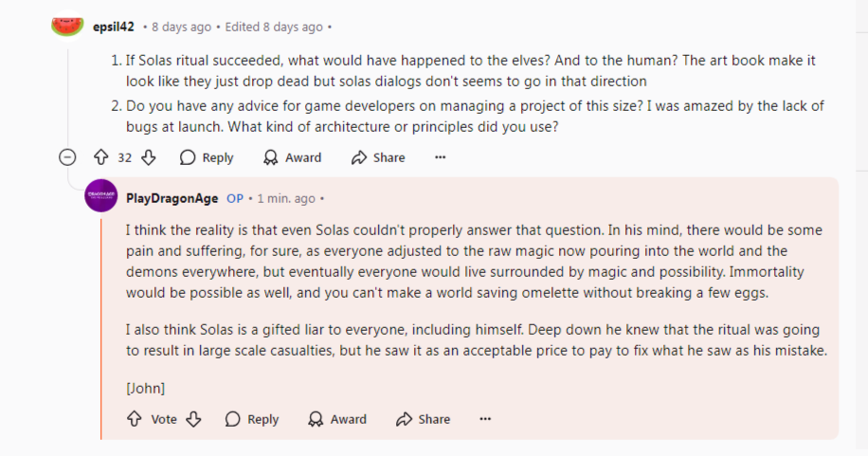The image size is (868, 456).
Task: Click the epsil42 watermelon avatar
Action: [67, 25]
